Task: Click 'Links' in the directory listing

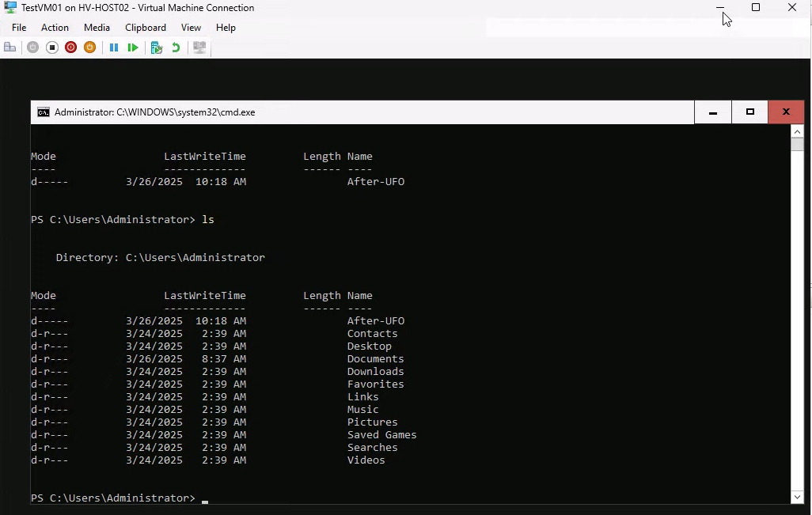Action: click(363, 397)
